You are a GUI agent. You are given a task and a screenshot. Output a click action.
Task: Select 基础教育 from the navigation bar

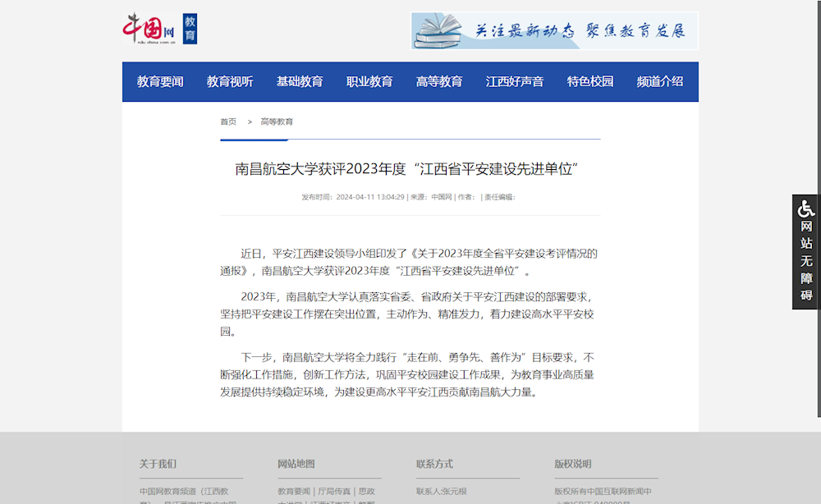(300, 81)
